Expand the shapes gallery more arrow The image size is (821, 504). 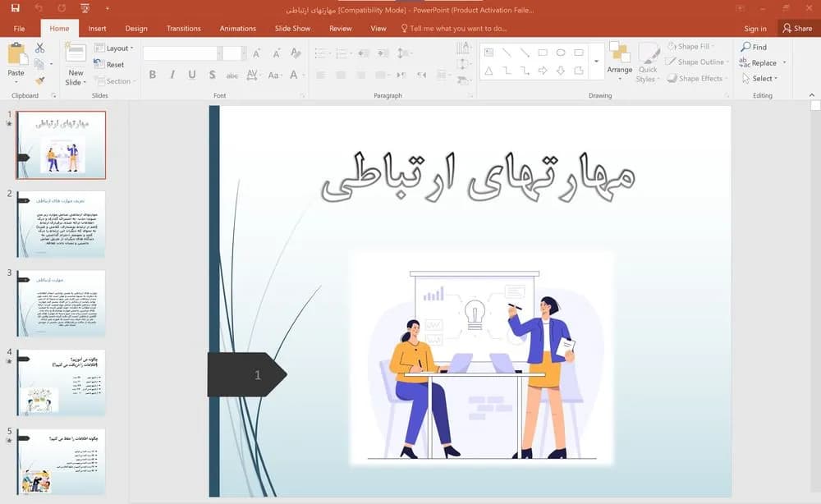tap(596, 62)
